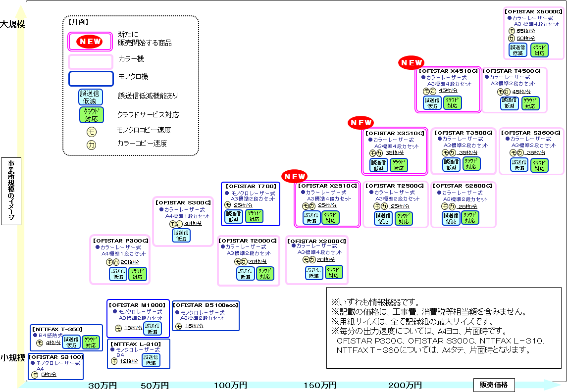Select クラウド対応 badge on OFISTAR X2510C
Image resolution: width=567 pixels, height=392 pixels.
[330, 217]
